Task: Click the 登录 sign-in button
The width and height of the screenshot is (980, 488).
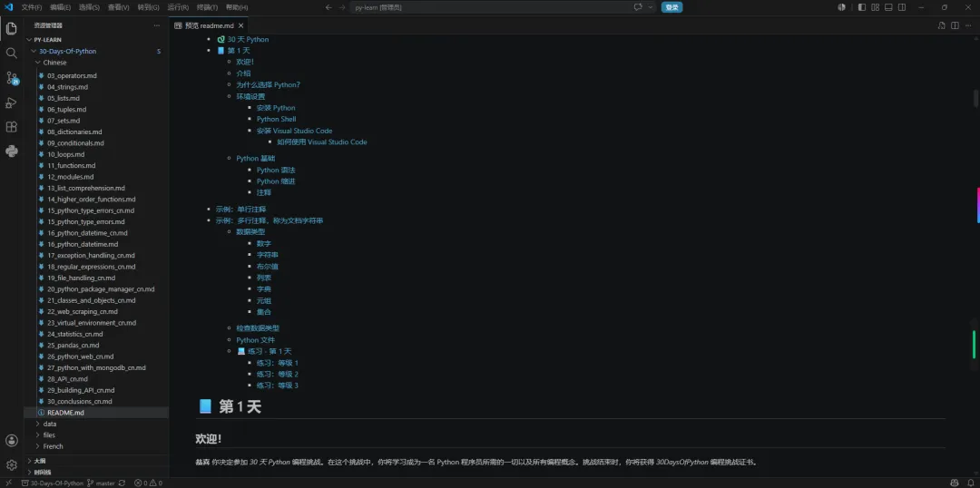Action: [671, 7]
